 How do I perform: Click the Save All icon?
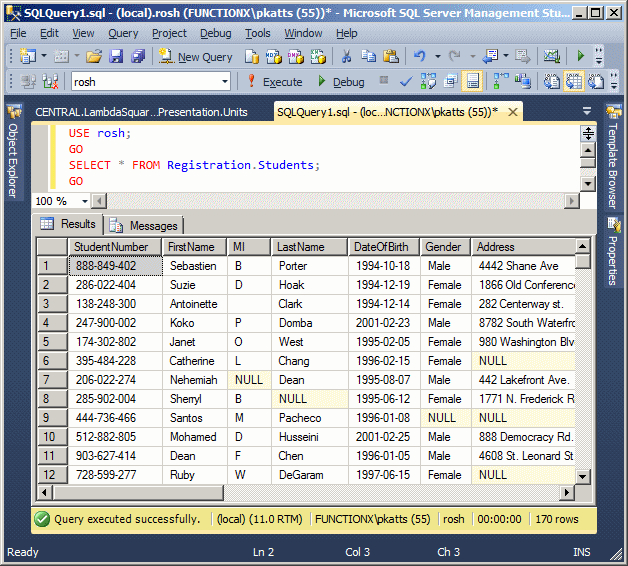click(138, 56)
